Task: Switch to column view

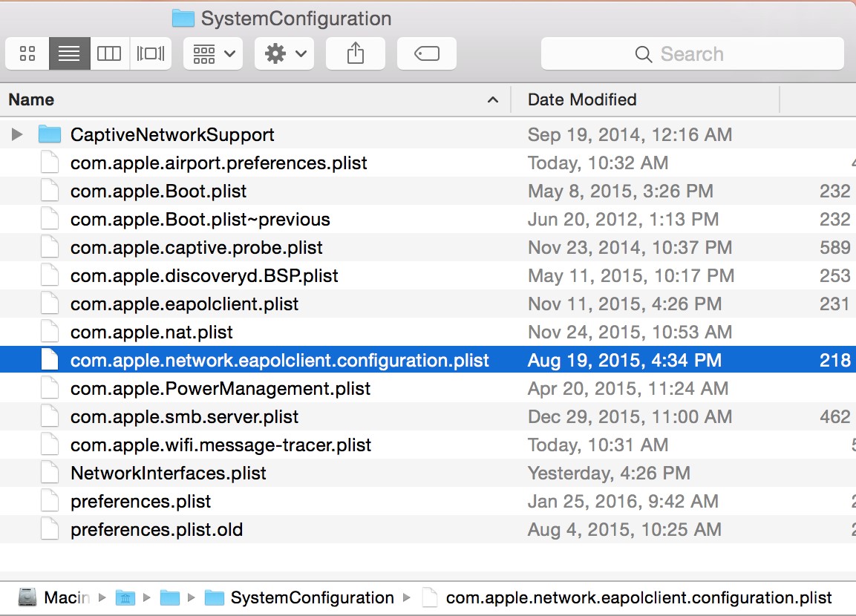Action: 109,53
